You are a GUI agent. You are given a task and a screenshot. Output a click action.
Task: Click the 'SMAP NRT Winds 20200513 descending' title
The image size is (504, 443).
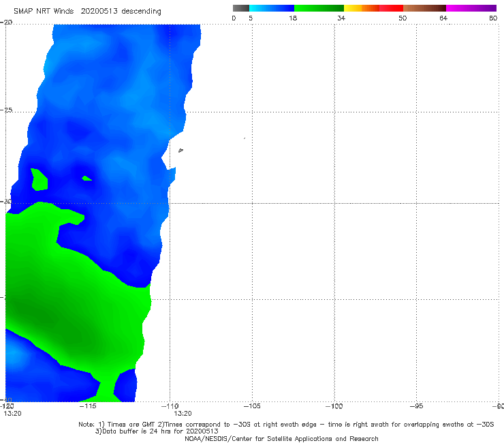87,11
